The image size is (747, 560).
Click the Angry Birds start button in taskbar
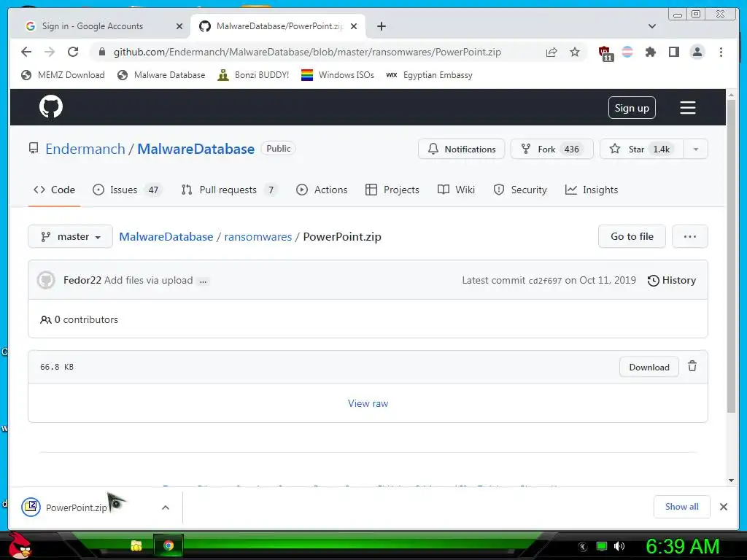point(20,545)
